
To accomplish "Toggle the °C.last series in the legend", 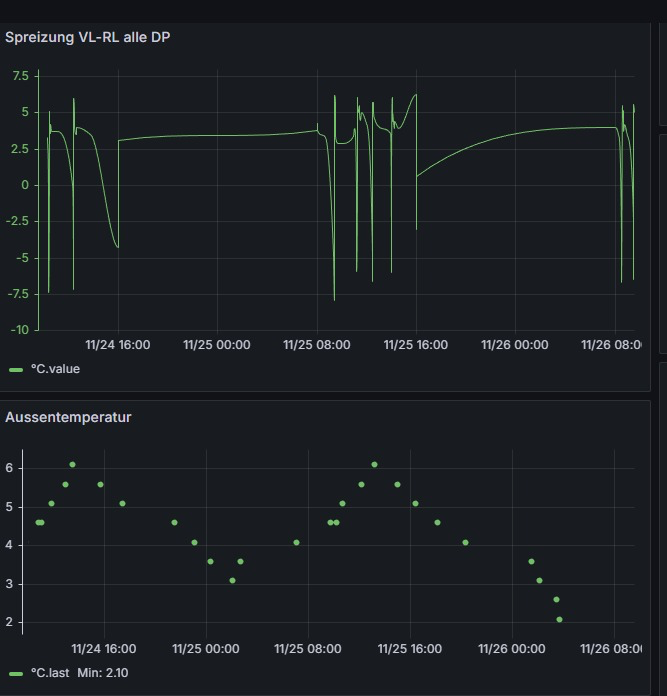I will [49, 673].
